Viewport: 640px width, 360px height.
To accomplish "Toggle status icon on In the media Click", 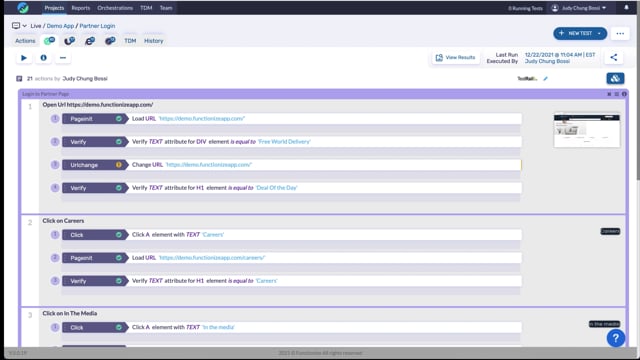I will click(x=119, y=327).
